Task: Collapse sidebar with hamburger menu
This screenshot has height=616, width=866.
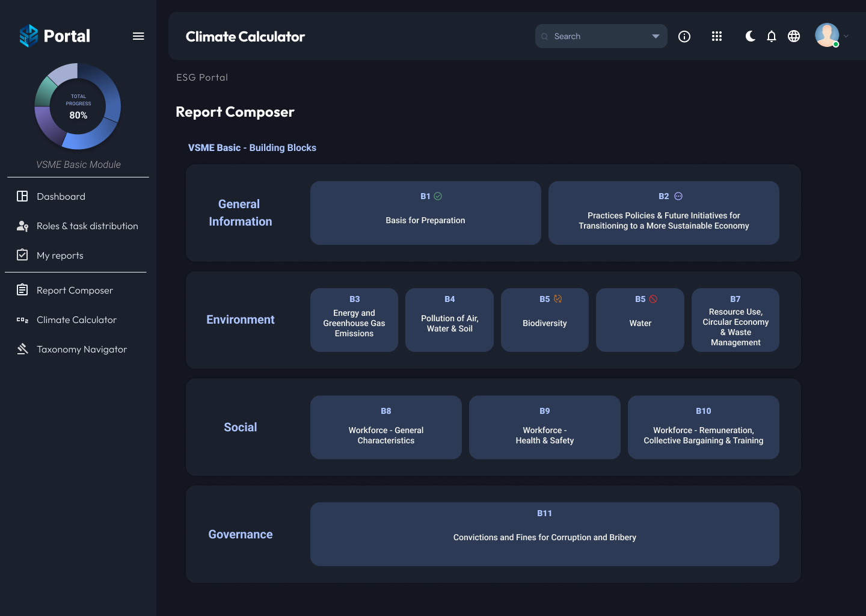Action: [138, 36]
